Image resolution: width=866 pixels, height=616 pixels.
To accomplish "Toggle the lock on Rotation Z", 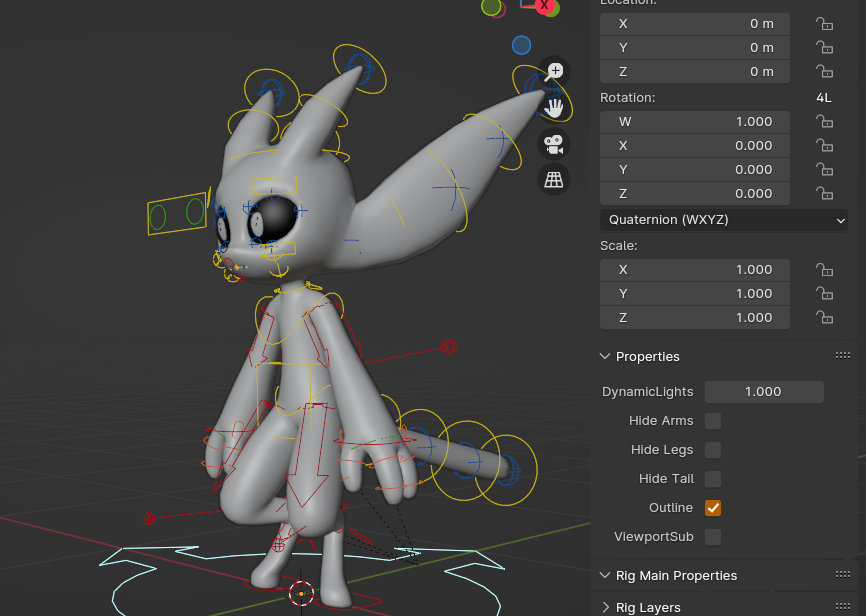I will pos(824,194).
